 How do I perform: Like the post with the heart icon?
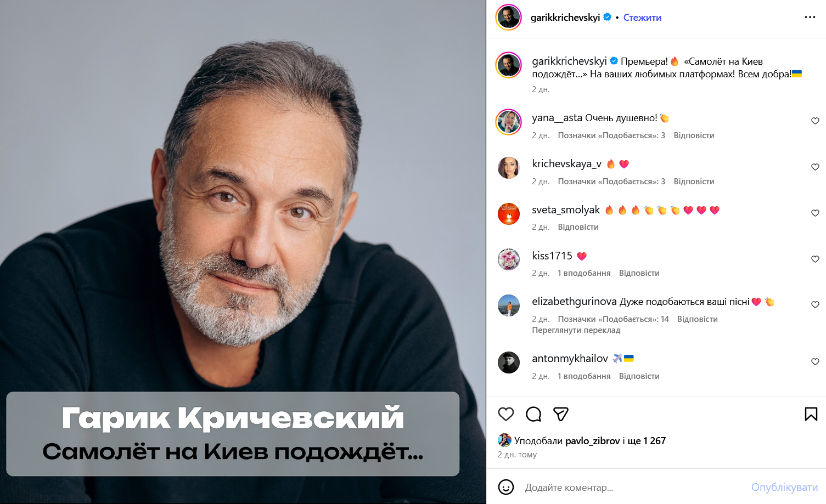coord(505,414)
